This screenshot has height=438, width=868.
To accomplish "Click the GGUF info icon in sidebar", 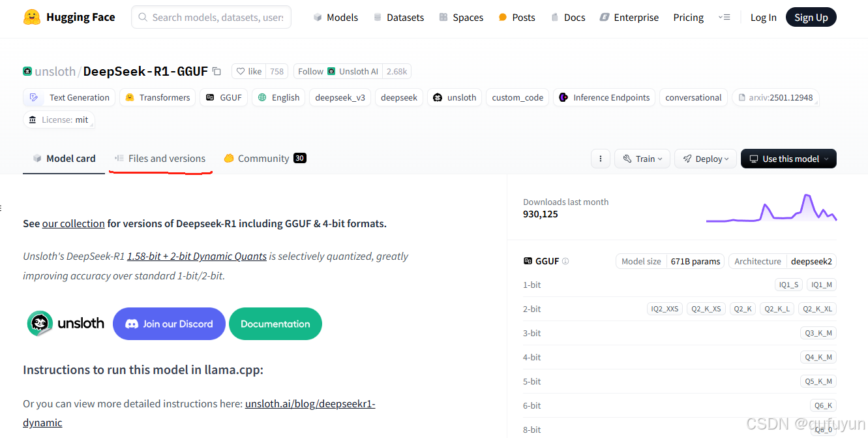I will tap(565, 261).
